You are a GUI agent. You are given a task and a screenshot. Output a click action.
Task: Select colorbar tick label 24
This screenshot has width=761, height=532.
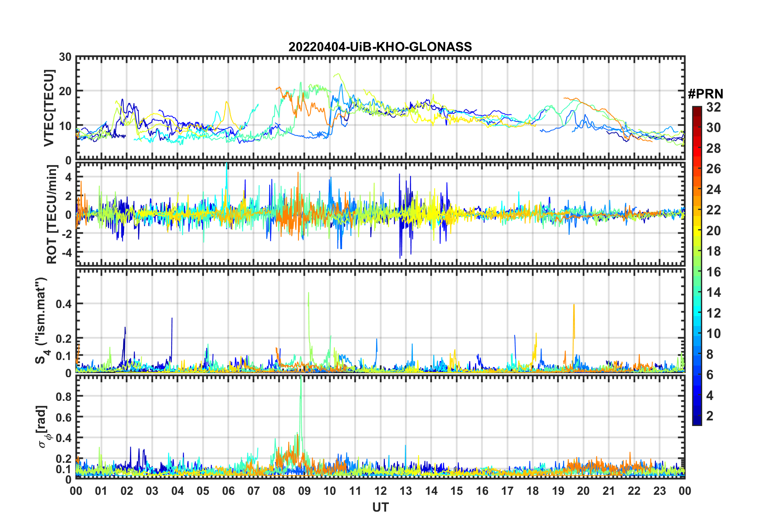713,190
